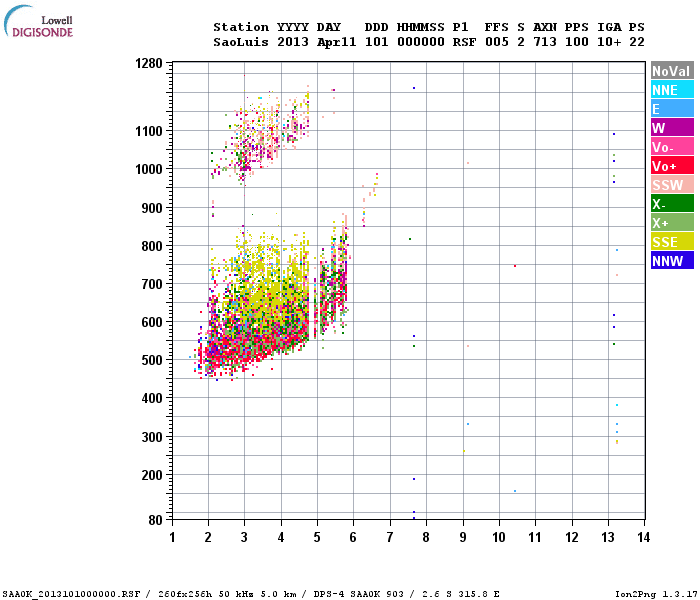Select the SSE yellow legend swatch
Viewport: 700px width, 600px height.
(672, 242)
